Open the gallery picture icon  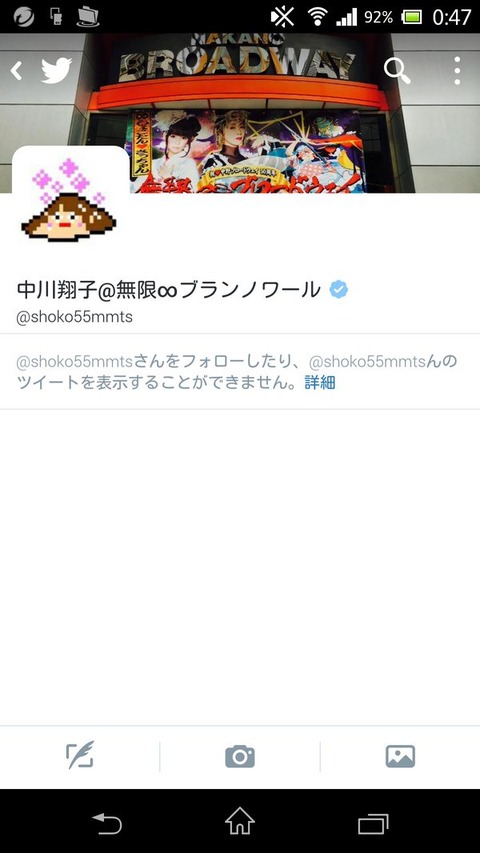coord(400,756)
